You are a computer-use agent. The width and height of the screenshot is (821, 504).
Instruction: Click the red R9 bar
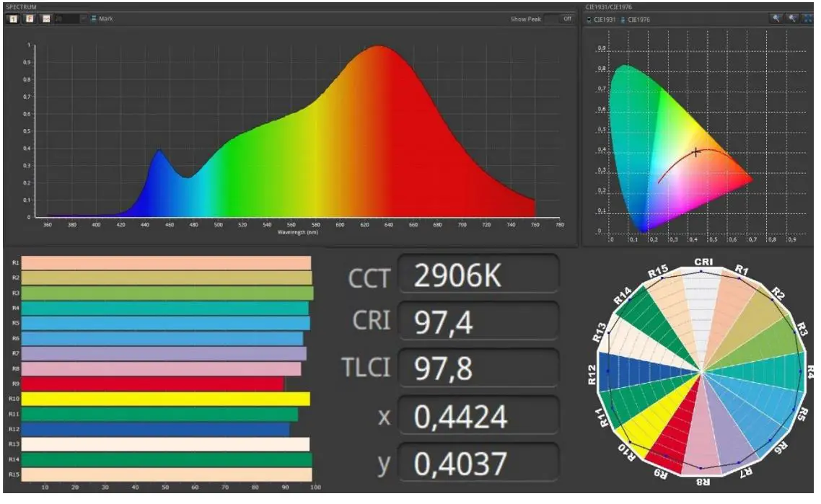[x=152, y=384]
